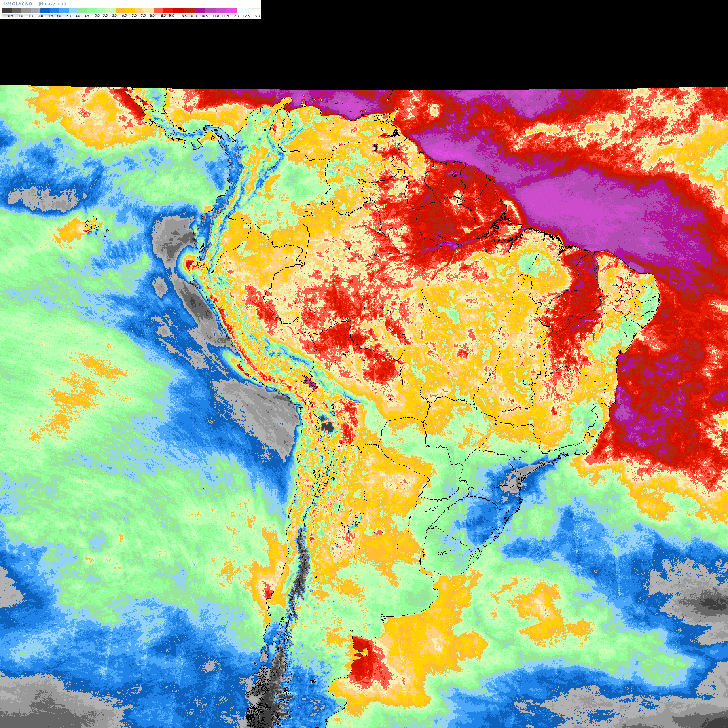Click the 0.5 legend value
The height and width of the screenshot is (728, 728).
(11, 16)
